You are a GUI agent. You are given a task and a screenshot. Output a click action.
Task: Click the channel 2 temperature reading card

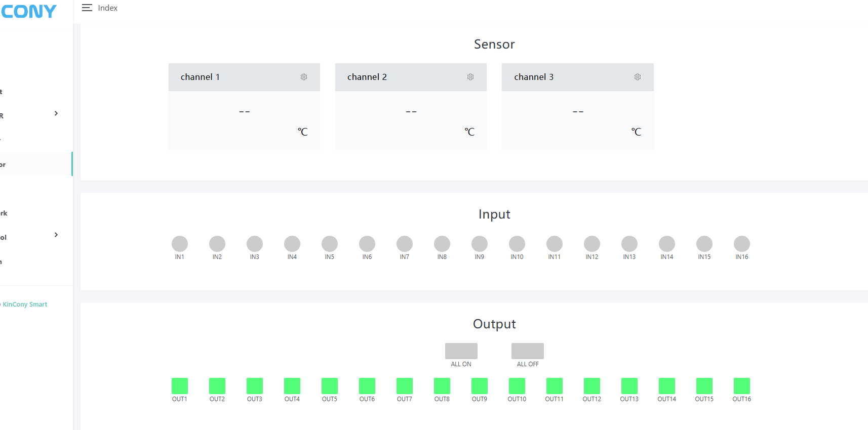pyautogui.click(x=411, y=120)
